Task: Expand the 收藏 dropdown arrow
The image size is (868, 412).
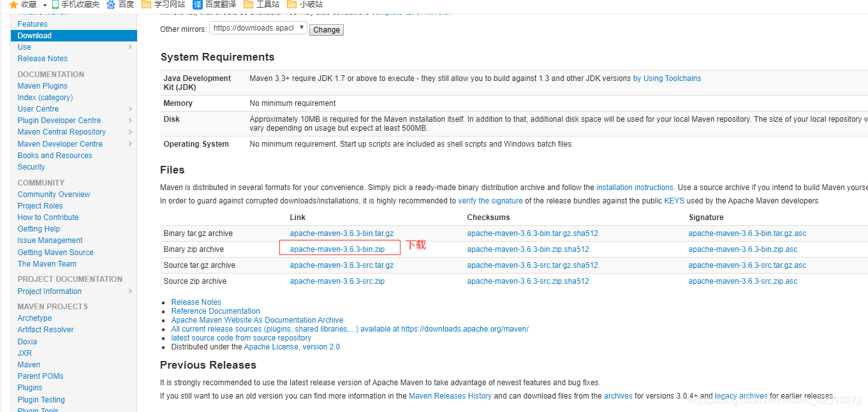Action: [45, 5]
